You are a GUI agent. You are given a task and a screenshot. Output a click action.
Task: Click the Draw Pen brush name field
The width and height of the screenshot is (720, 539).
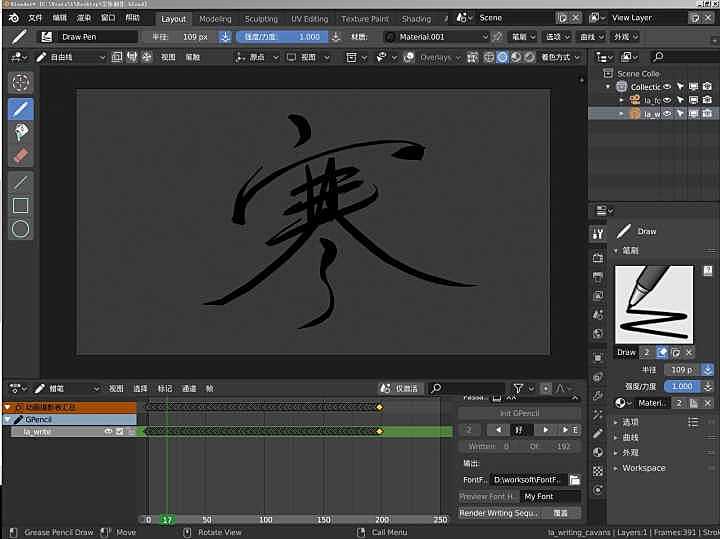[x=98, y=36]
